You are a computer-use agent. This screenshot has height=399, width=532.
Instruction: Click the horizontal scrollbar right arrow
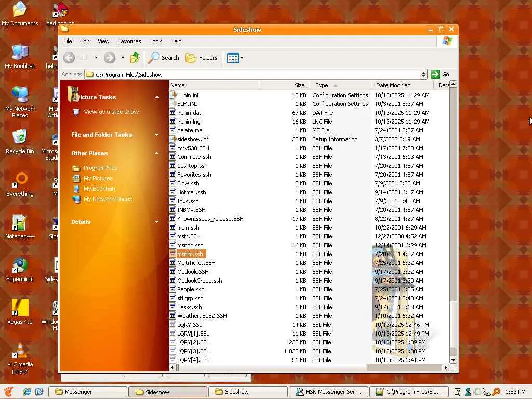coord(445,367)
